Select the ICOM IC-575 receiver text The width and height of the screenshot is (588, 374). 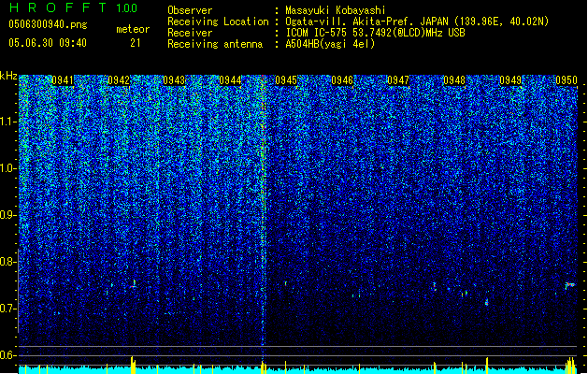pos(375,33)
